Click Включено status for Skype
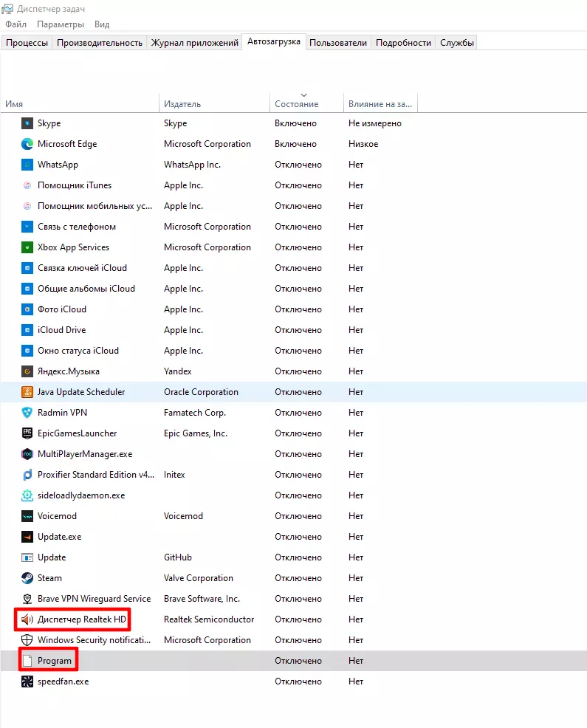587x728 pixels. (295, 123)
